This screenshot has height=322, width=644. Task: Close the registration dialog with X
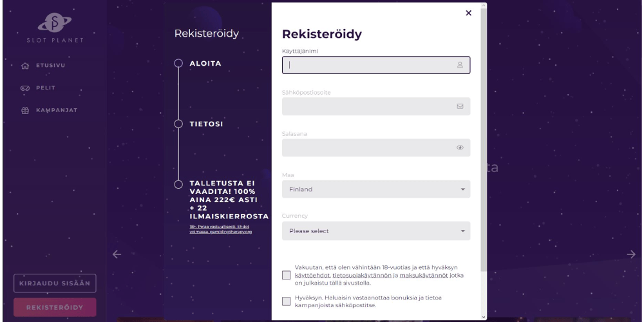tap(468, 13)
